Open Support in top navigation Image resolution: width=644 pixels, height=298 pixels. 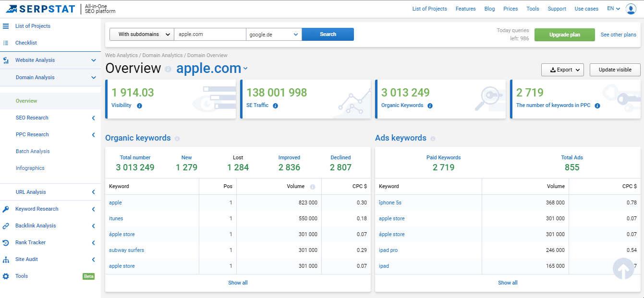click(557, 9)
